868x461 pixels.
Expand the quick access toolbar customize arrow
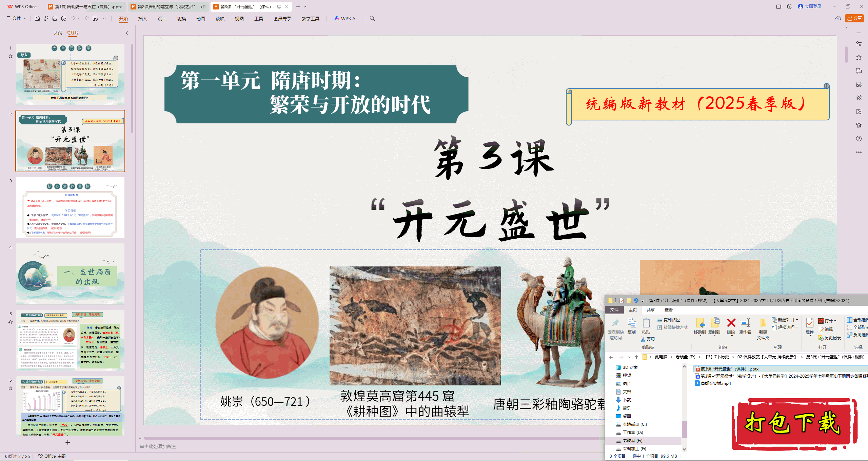104,18
